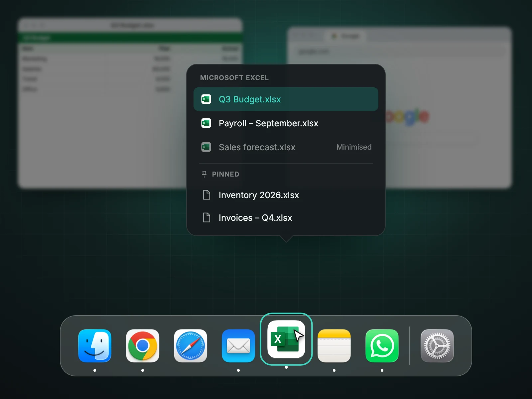The width and height of the screenshot is (532, 399).
Task: Click document icon beside Inventory 2026.xlsx
Action: (x=206, y=195)
